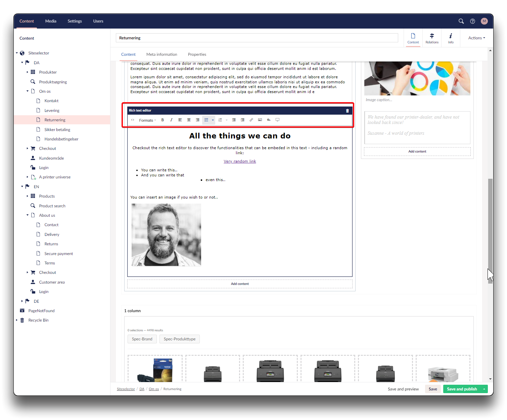
Task: Toggle bold formatting in rich text editor
Action: [x=163, y=120]
